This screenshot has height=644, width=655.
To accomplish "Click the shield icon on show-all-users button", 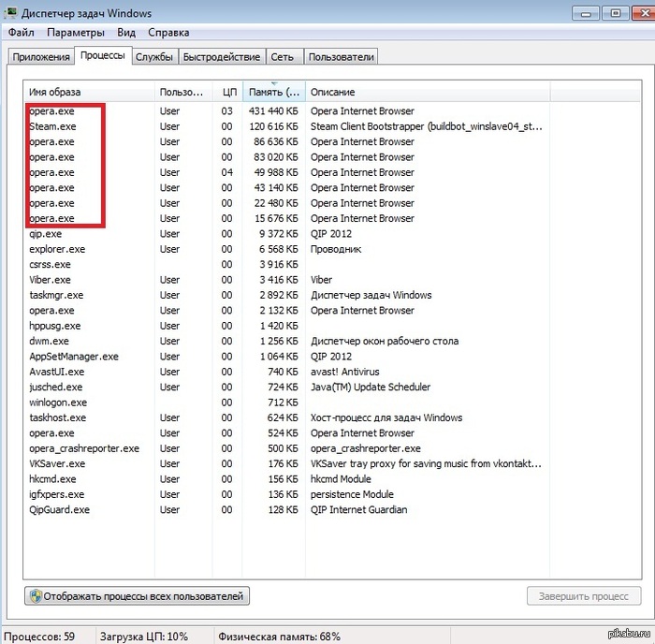I will coord(36,596).
